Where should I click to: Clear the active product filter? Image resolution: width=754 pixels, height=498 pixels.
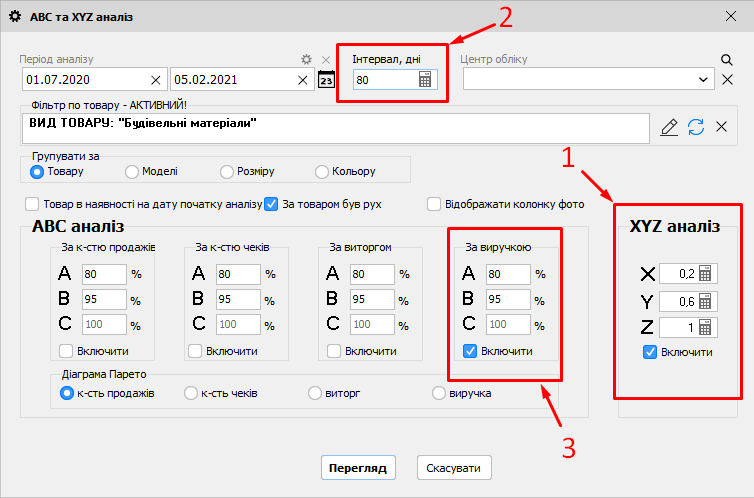point(721,127)
